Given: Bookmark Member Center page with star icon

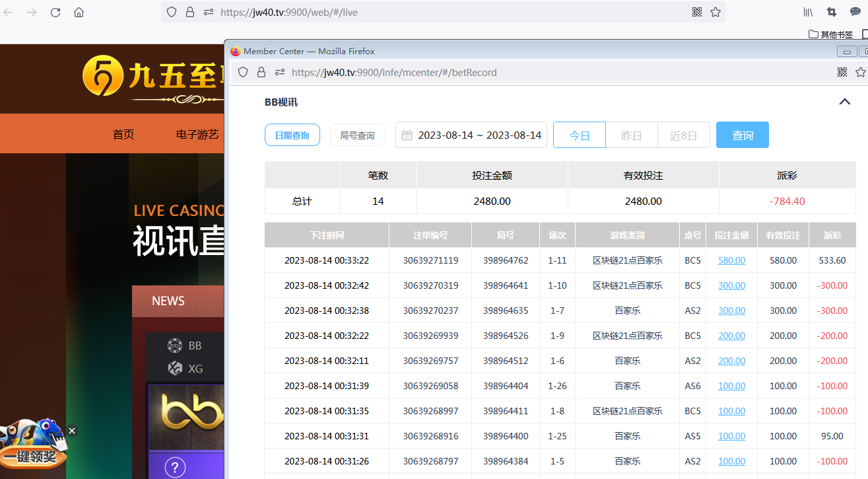Looking at the screenshot, I should (x=861, y=72).
